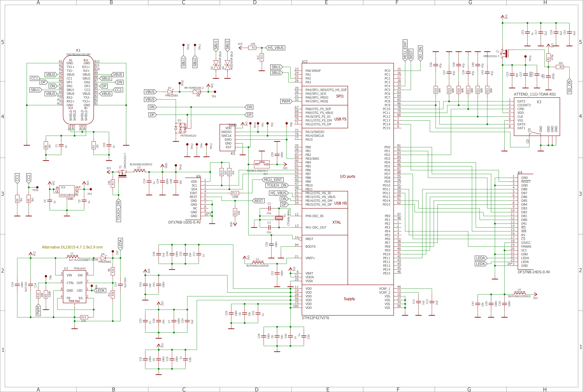The height and width of the screenshot is (392, 583).
Task: Click the X1 crystal symbol
Action: (279, 218)
